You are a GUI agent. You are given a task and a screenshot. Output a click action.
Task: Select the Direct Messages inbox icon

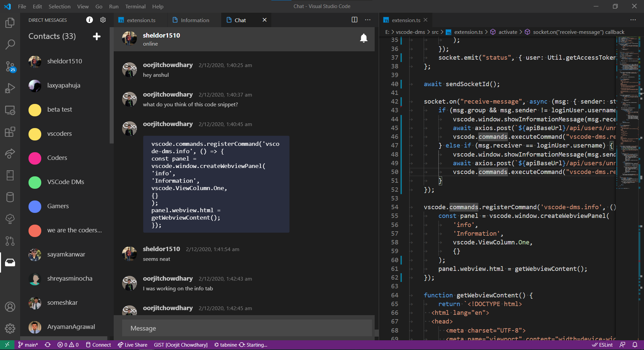tap(10, 262)
